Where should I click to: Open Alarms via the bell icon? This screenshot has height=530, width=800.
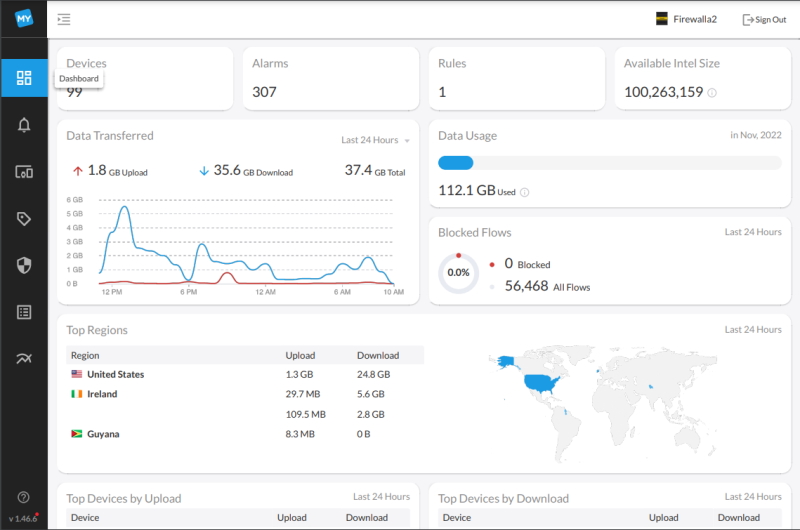24,125
